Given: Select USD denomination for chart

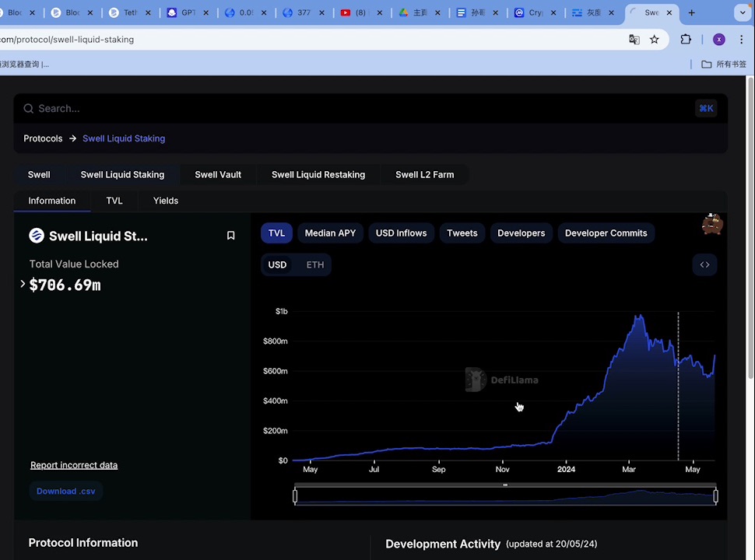Looking at the screenshot, I should [277, 264].
